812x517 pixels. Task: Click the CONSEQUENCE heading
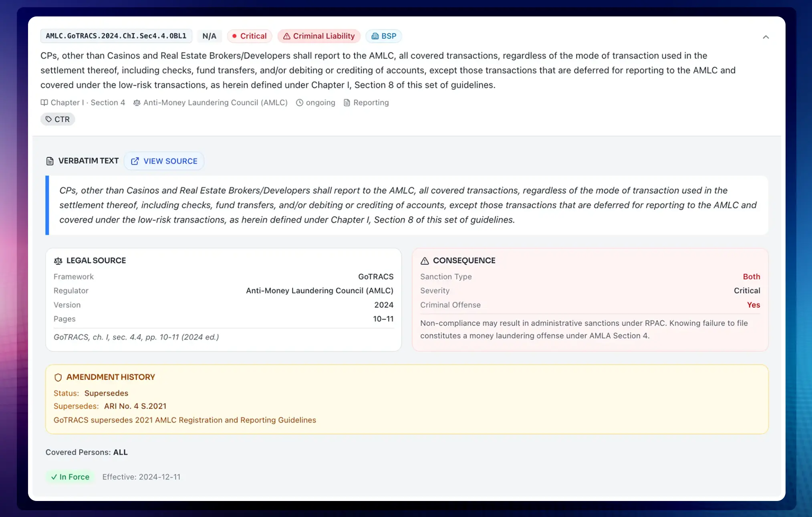pos(464,260)
